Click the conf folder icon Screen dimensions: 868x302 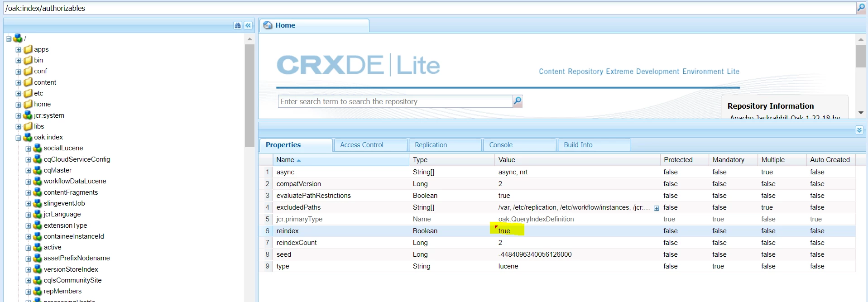click(x=28, y=71)
